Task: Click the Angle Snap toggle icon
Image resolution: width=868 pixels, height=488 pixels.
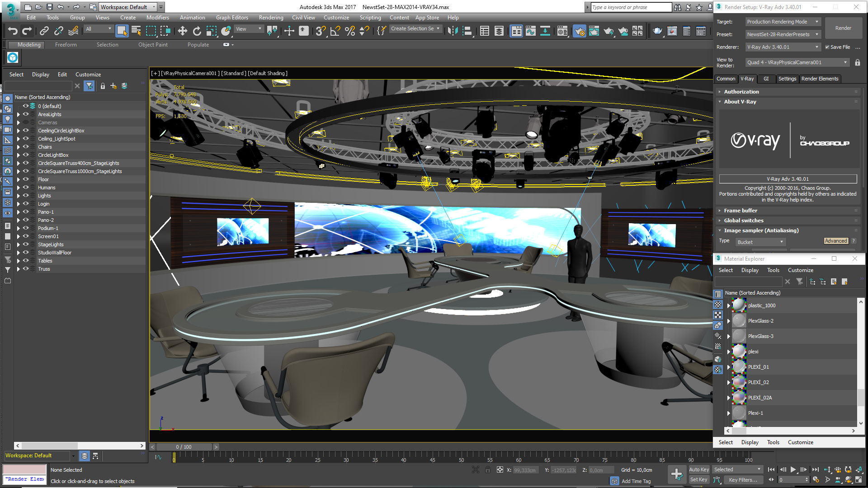Action: tap(335, 31)
